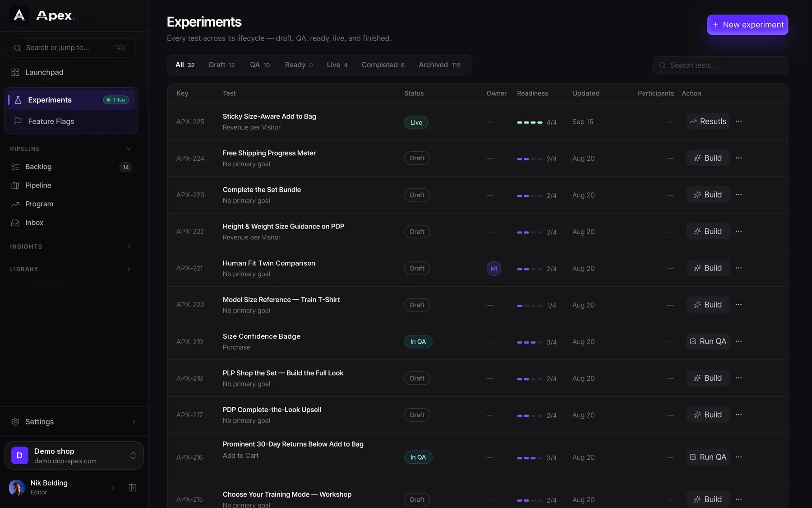Open more options for APX-217
812x508 pixels.
738,415
